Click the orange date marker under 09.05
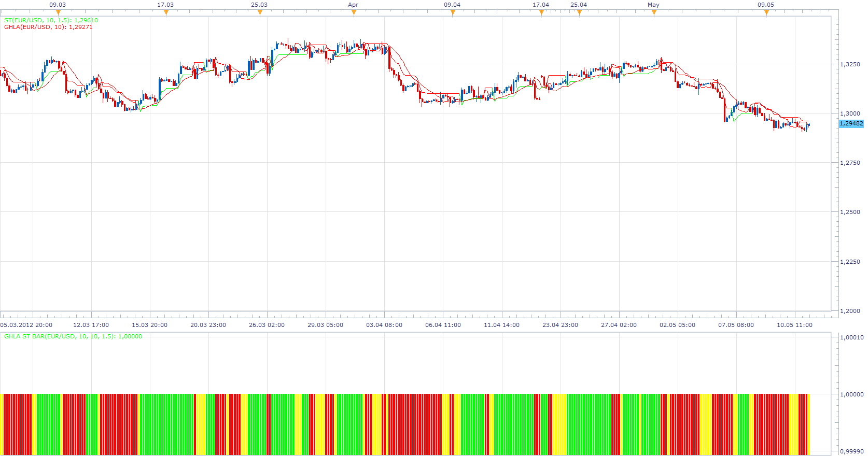This screenshot has height=456, width=868. (766, 13)
